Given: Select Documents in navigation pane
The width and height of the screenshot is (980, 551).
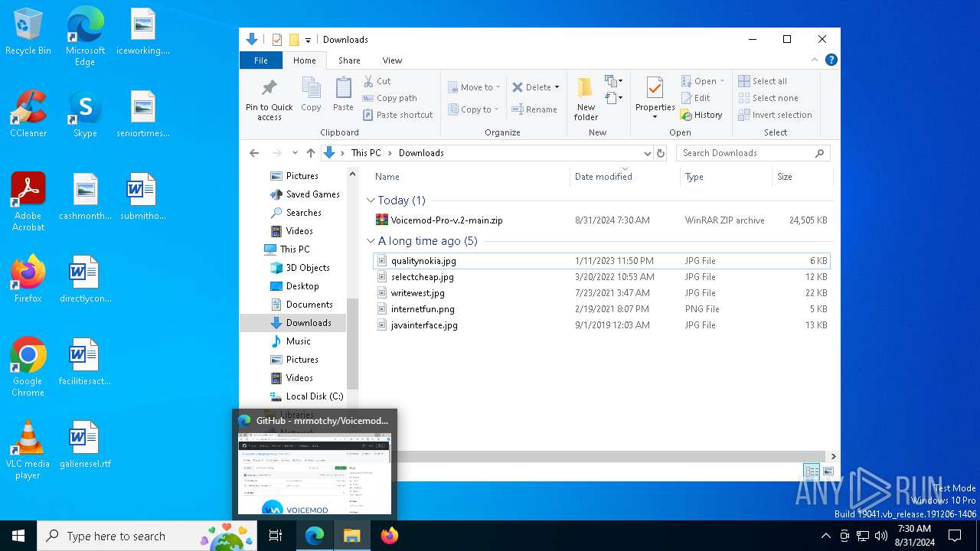Looking at the screenshot, I should tap(302, 305).
